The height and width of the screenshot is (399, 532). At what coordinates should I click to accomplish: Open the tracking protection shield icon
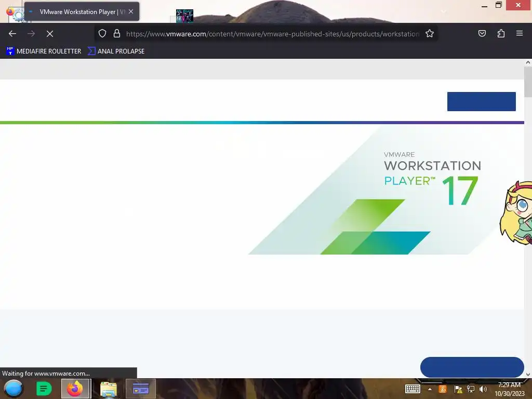[102, 34]
